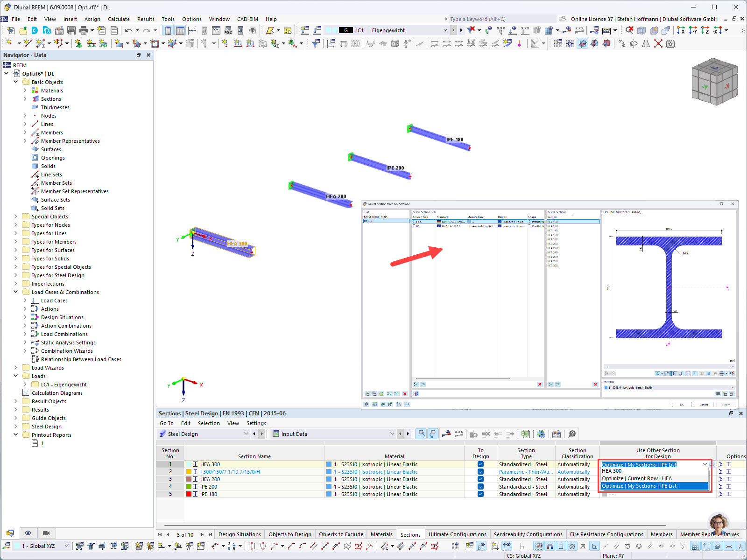747x560 pixels.
Task: Click the view navigation cube
Action: [714, 81]
